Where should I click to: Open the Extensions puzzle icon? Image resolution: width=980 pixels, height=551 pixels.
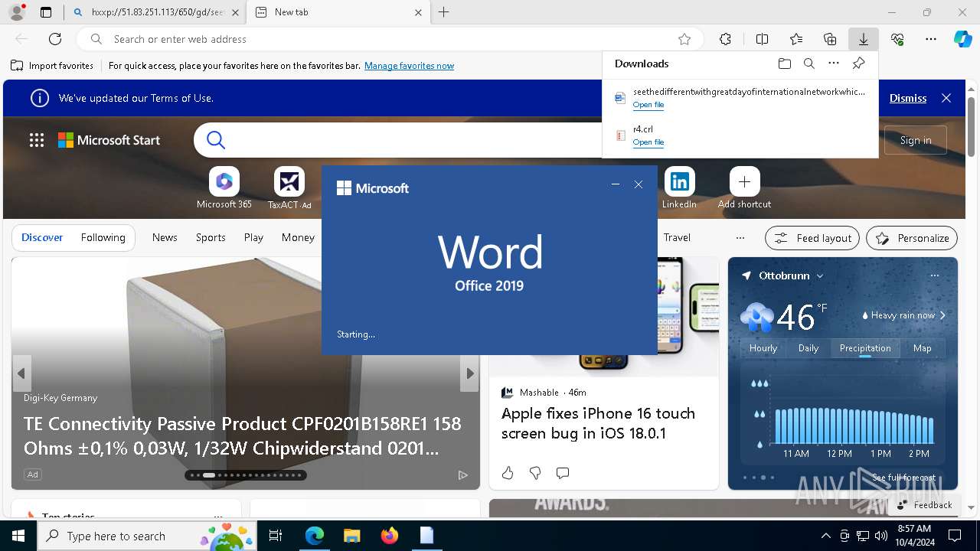pos(725,39)
